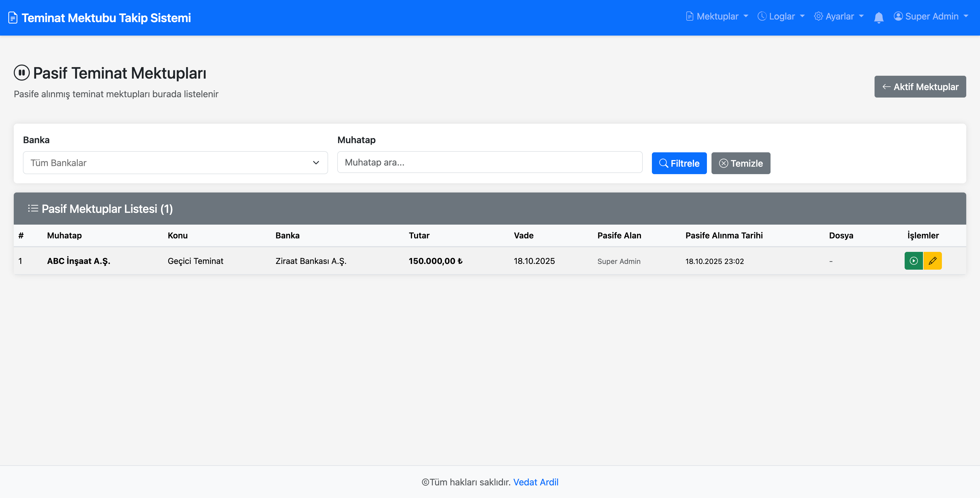The width and height of the screenshot is (980, 498).
Task: Click the clock icon next to Loglar
Action: [x=762, y=16]
